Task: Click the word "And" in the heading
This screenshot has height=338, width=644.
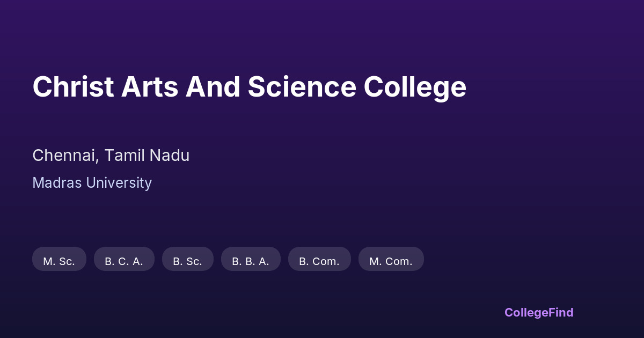Action: [x=213, y=87]
